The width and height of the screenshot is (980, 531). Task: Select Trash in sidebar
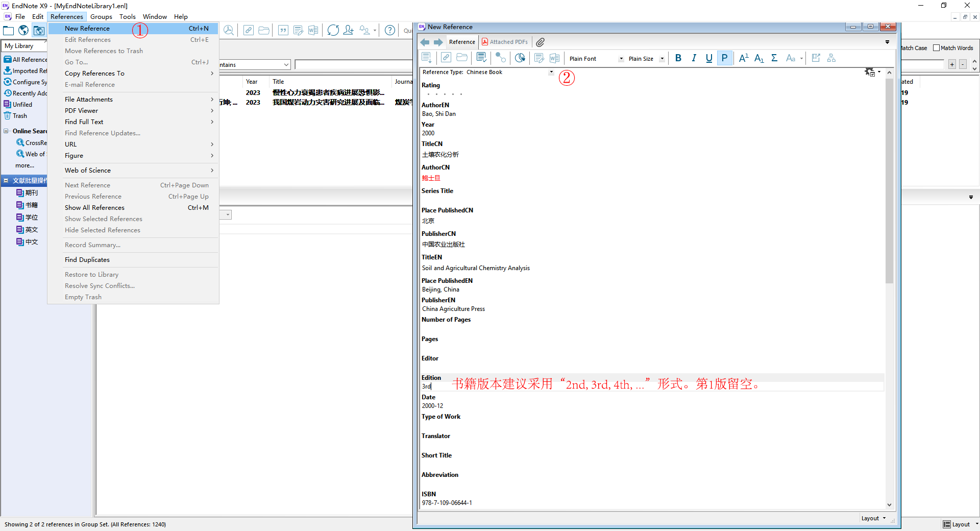(x=19, y=116)
